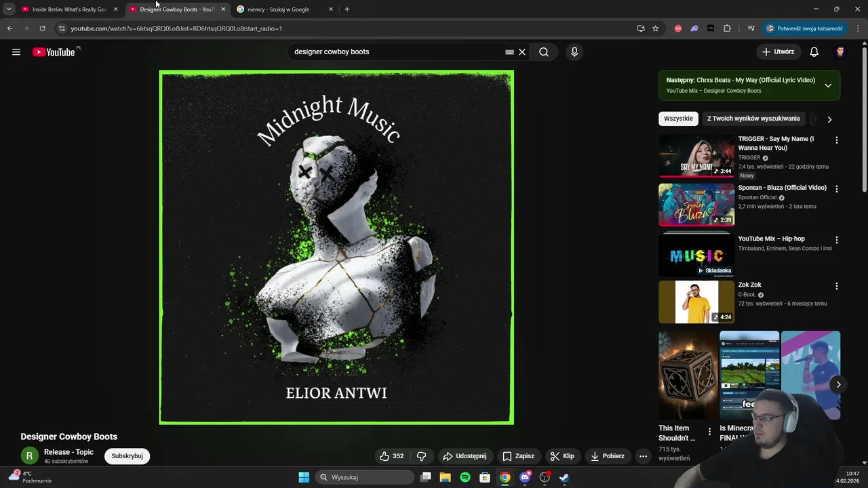Open options menu for YouTube Mix – Hip-hop
Image resolution: width=868 pixels, height=488 pixels.
pyautogui.click(x=836, y=240)
